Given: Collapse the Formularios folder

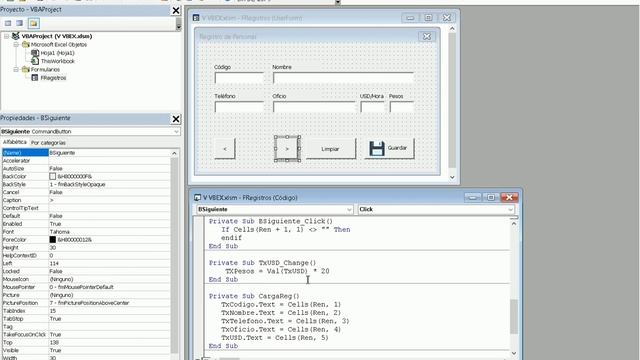Looking at the screenshot, I should [16, 69].
